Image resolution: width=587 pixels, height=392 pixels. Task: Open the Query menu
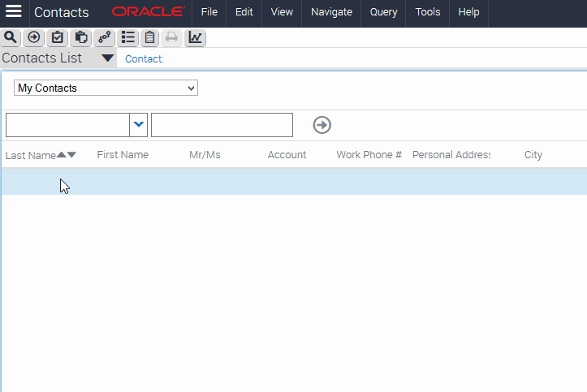click(383, 12)
